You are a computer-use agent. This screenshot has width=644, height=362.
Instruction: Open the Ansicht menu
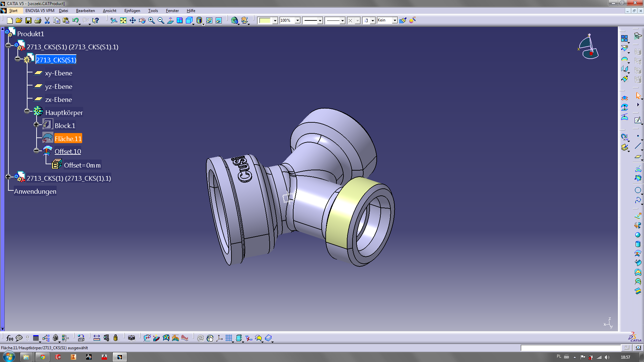(110, 11)
